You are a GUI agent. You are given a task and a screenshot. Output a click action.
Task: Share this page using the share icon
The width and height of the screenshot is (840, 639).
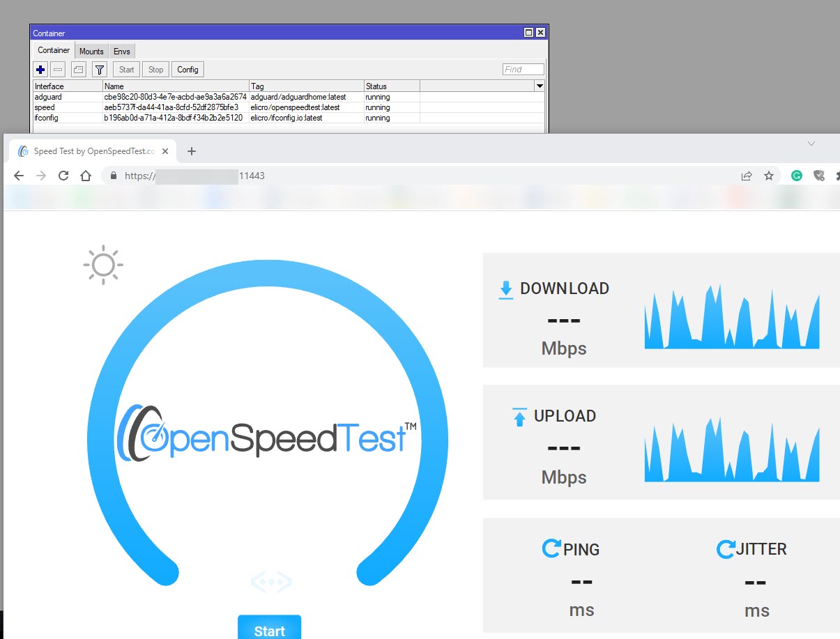(747, 176)
